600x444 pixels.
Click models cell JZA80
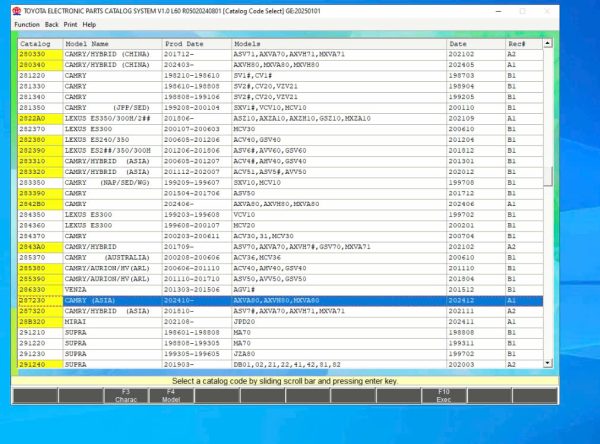tap(339, 354)
